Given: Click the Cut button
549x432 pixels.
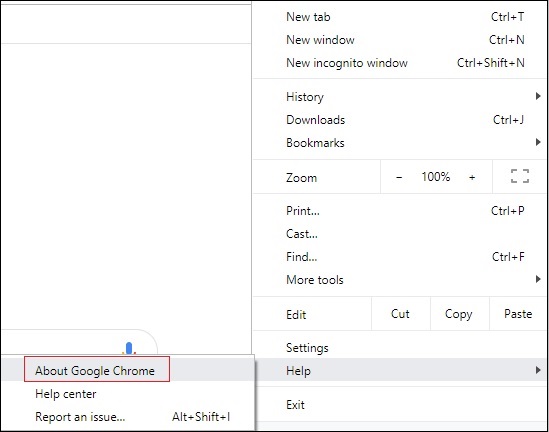Looking at the screenshot, I should [401, 314].
